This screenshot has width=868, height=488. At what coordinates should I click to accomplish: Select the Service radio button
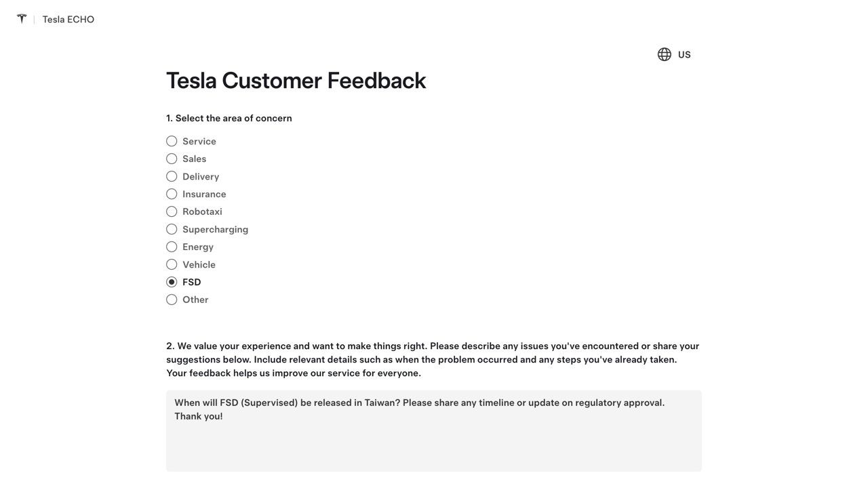click(x=172, y=141)
